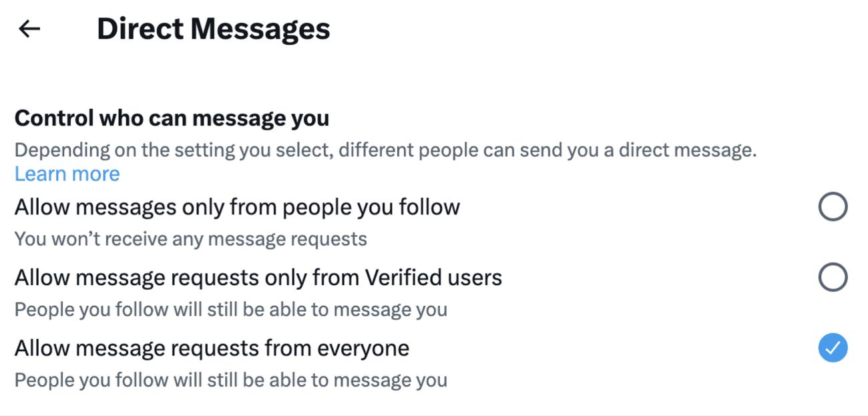
Task: Select messages only from people you follow
Action: click(x=832, y=207)
